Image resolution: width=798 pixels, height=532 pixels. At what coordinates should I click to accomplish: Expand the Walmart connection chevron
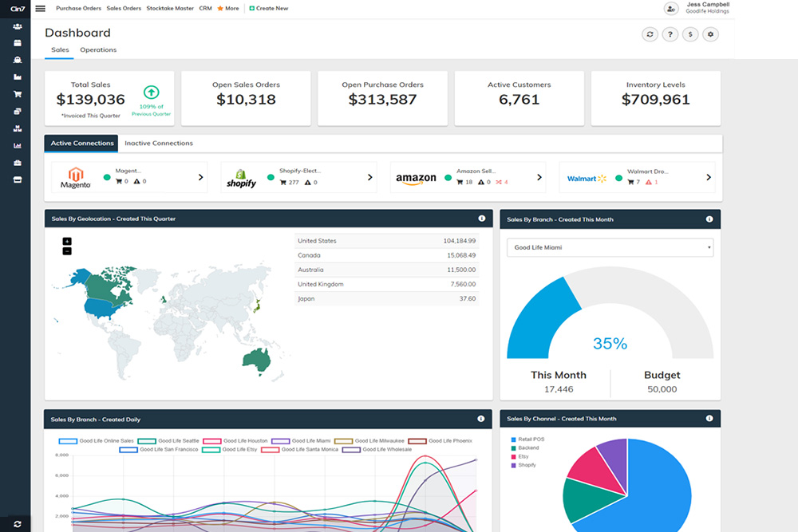[709, 178]
